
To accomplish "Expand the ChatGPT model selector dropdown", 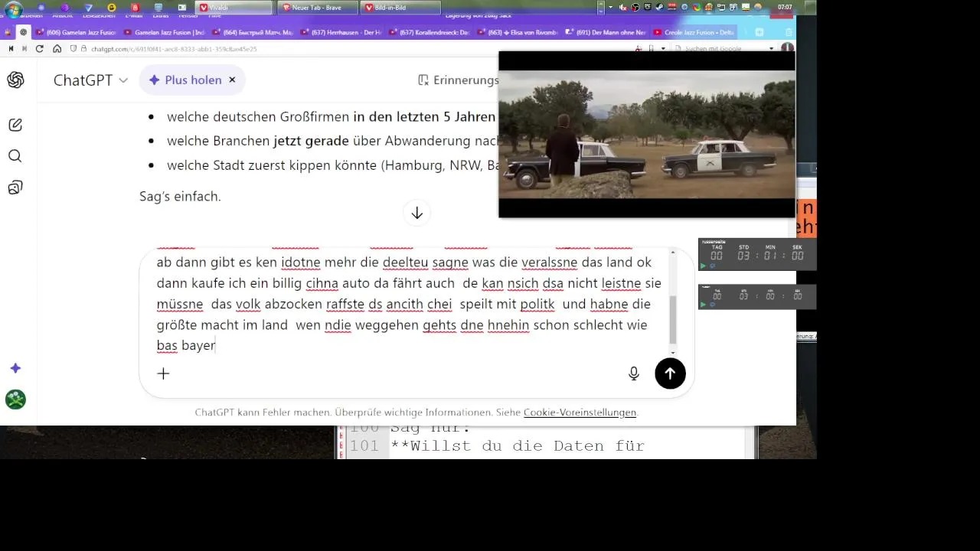I will pos(90,80).
